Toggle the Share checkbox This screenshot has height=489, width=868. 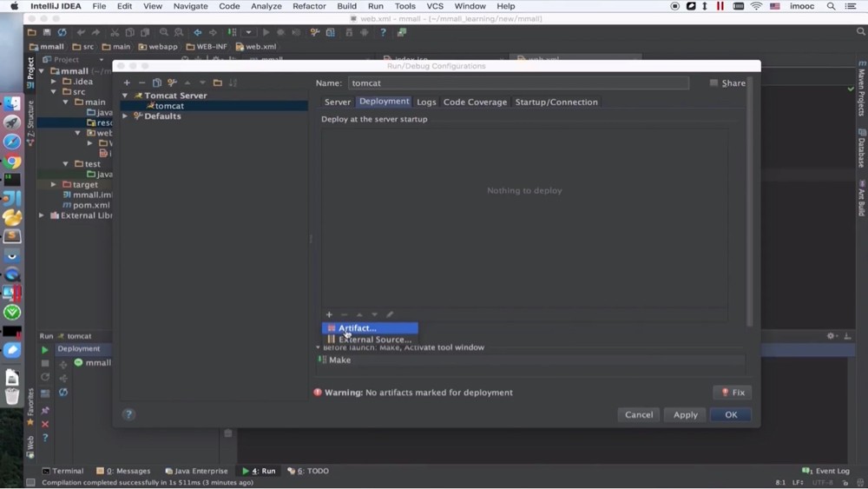point(713,83)
